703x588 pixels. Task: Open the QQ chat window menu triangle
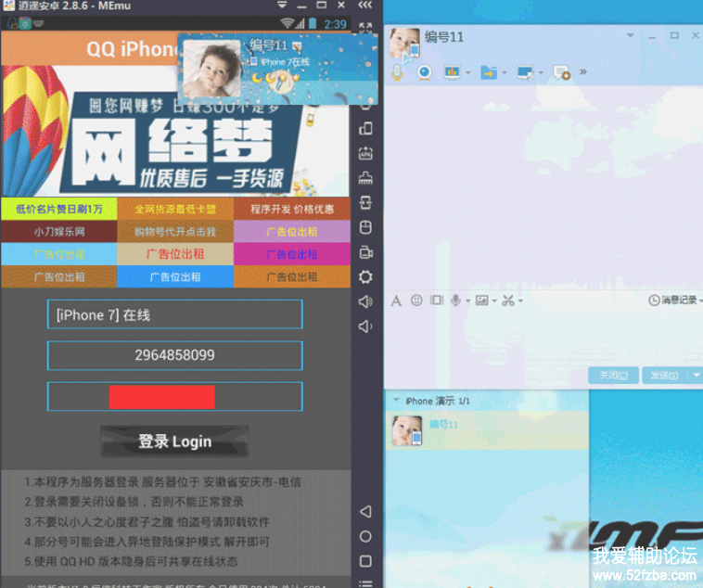click(630, 35)
